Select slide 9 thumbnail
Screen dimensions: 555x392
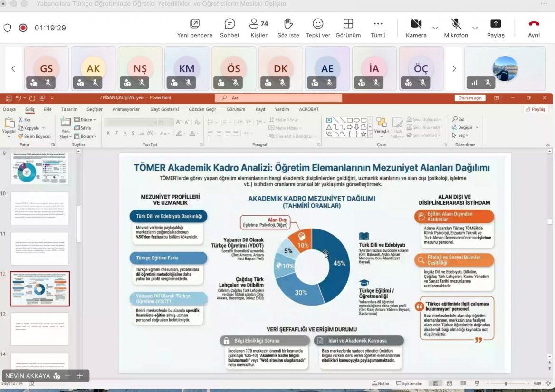(x=40, y=168)
